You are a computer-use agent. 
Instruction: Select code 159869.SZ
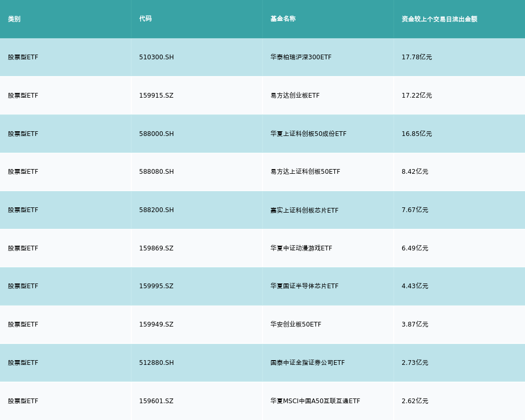coord(156,248)
